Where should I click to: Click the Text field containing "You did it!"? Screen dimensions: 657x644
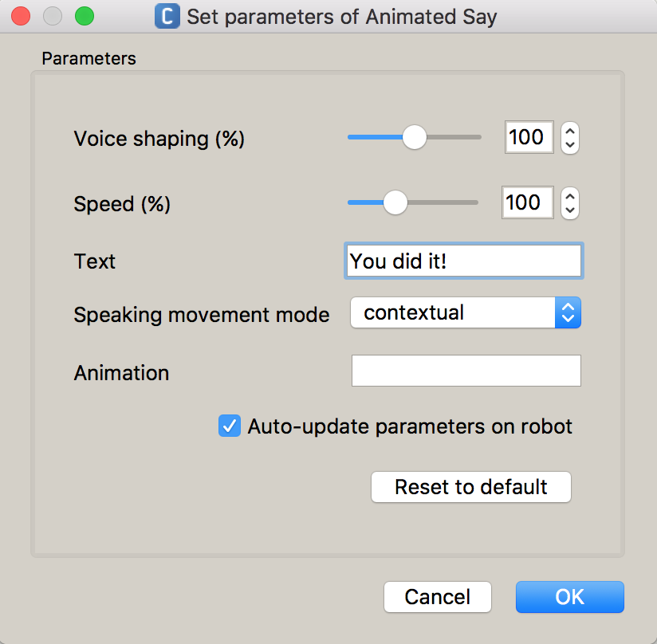tap(464, 261)
